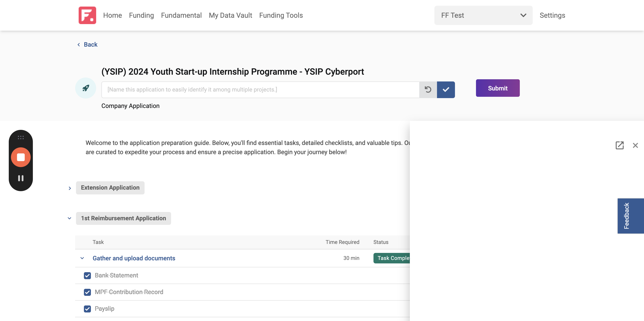Uncheck the Payslip checkbox

(x=87, y=309)
